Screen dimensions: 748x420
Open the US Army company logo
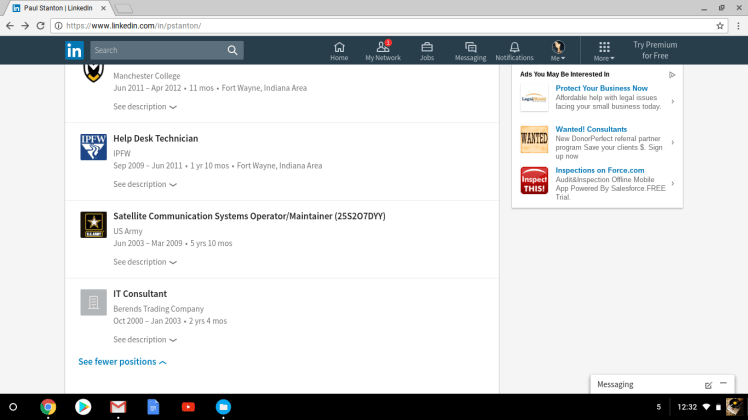click(x=94, y=225)
